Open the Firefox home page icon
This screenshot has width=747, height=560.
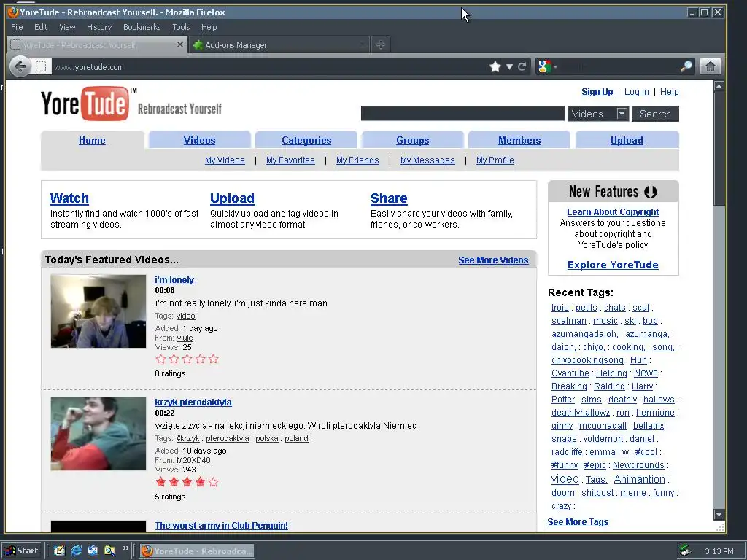click(710, 66)
